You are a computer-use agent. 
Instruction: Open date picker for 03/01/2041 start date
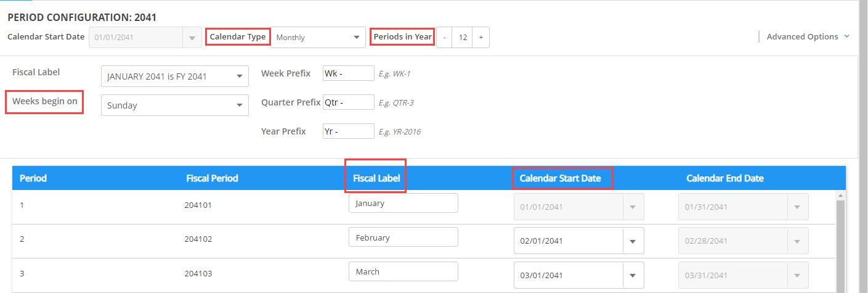(x=633, y=276)
